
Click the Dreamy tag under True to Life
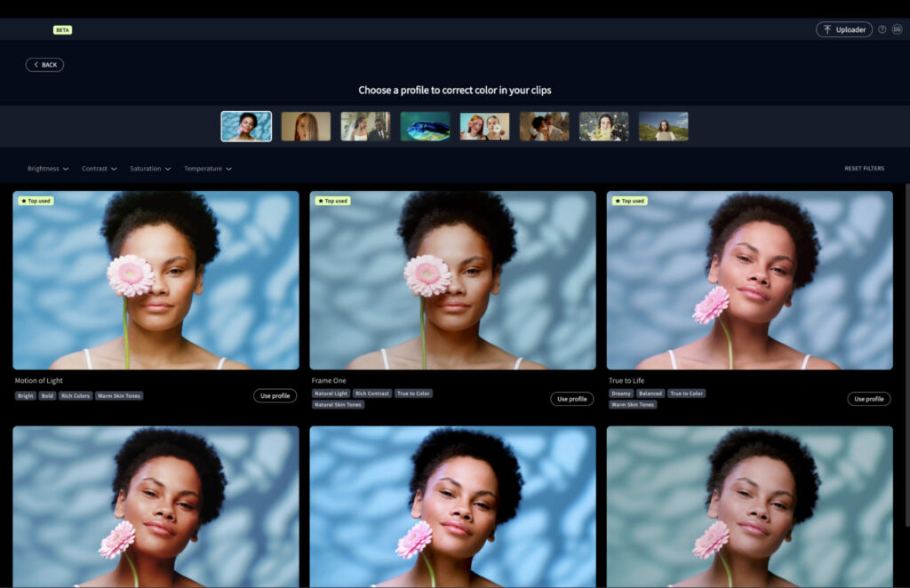[620, 393]
